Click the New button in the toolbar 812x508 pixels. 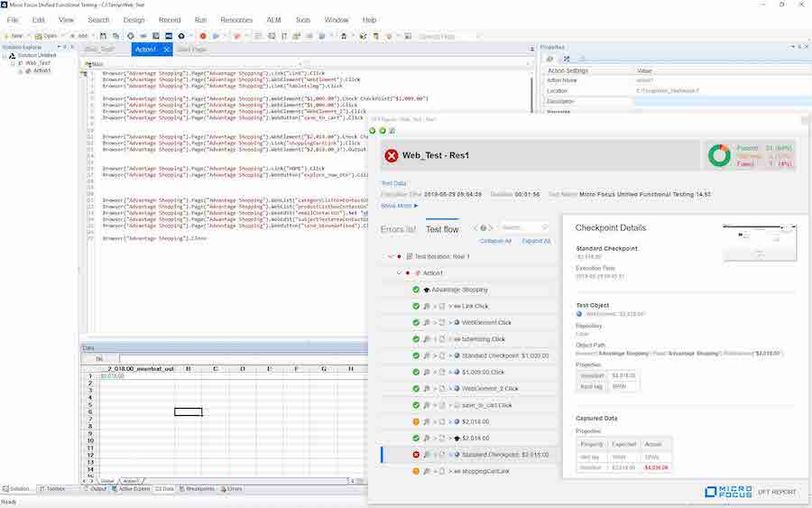[14, 36]
